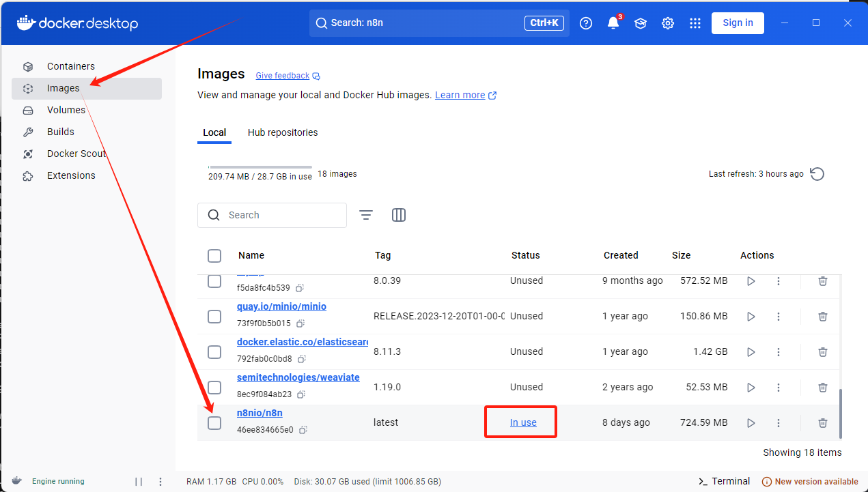Check the semitechnologies/weaviate checkbox
Image resolution: width=868 pixels, height=492 pixels.
coord(214,388)
